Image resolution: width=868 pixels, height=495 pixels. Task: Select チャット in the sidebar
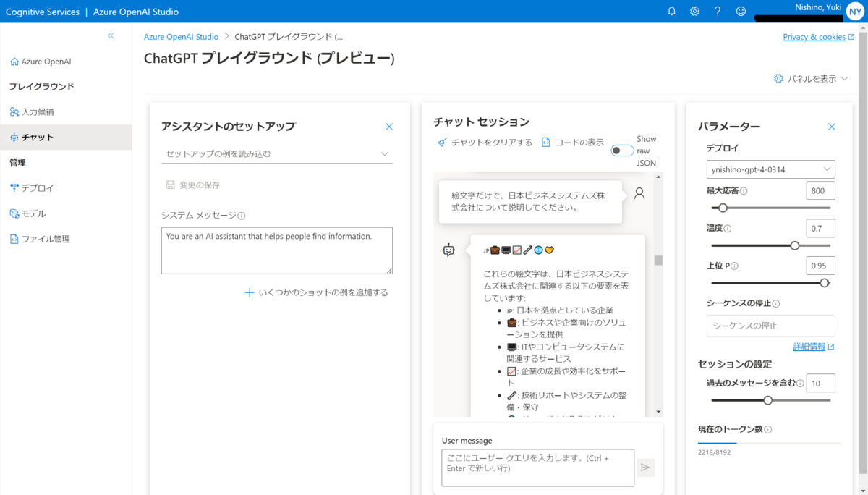coord(66,137)
